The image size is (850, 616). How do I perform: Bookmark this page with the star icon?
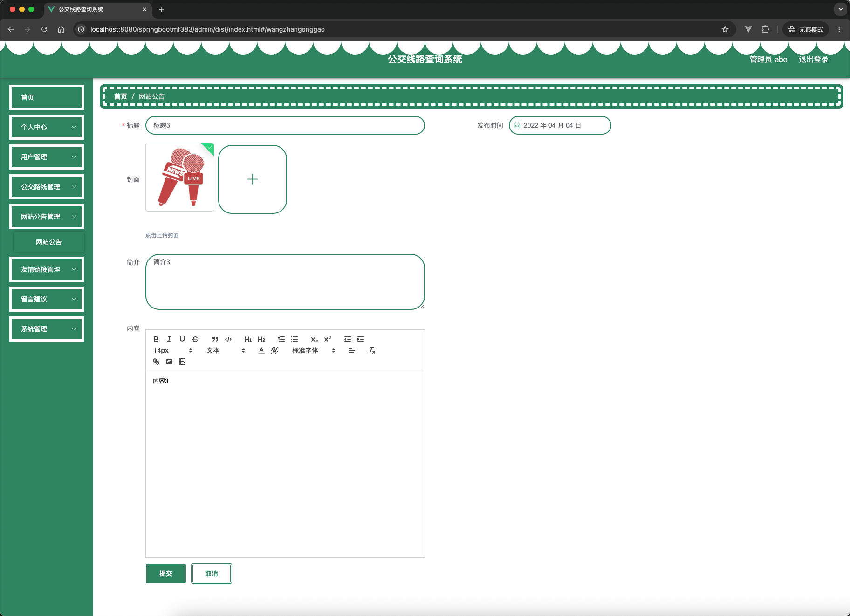pyautogui.click(x=725, y=29)
